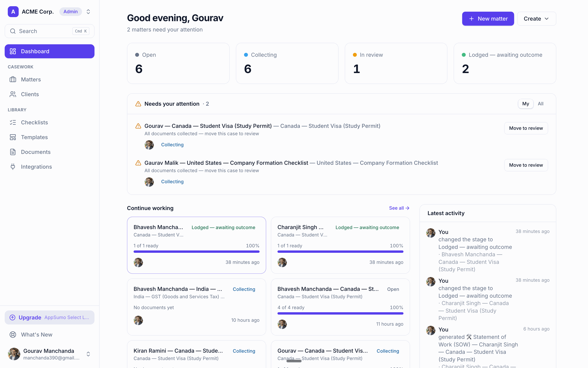The image size is (588, 368).
Task: Open the Integrations page
Action: pos(49,167)
